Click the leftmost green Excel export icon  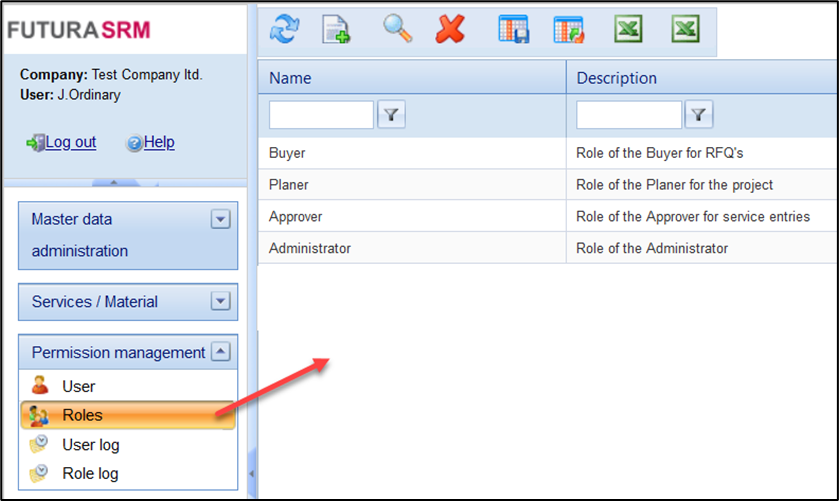pyautogui.click(x=628, y=30)
